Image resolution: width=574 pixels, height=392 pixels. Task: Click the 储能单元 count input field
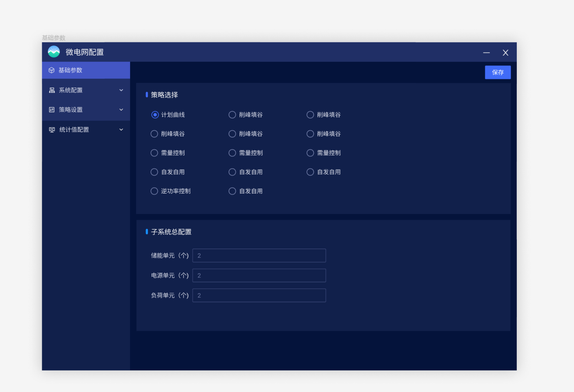pos(259,256)
